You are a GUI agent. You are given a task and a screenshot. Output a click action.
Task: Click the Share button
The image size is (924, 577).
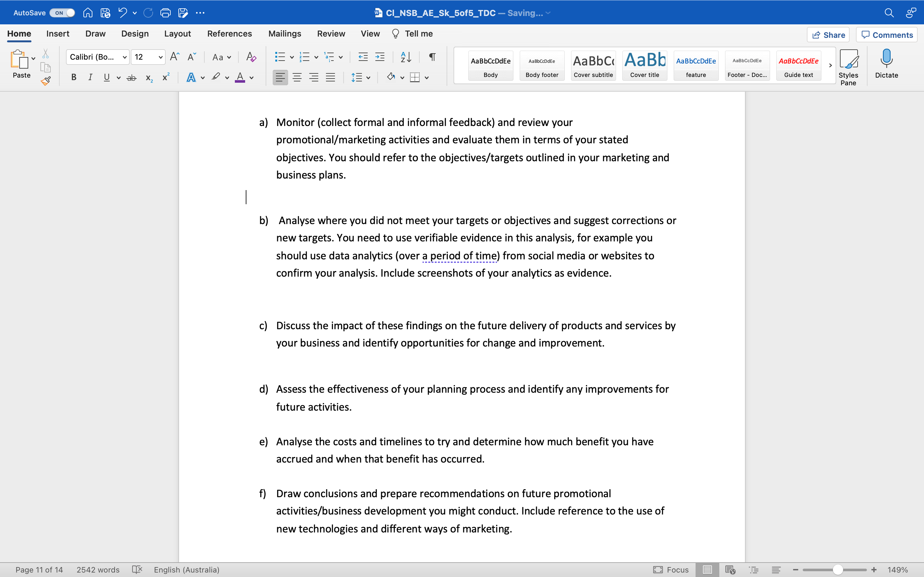point(828,35)
